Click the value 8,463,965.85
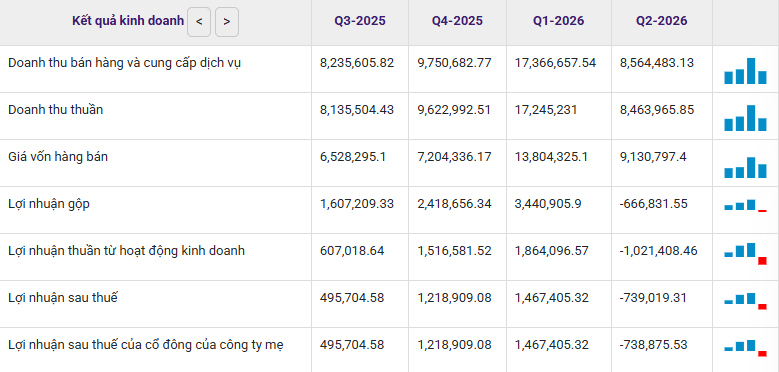This screenshot has height=372, width=779. pyautogui.click(x=657, y=110)
